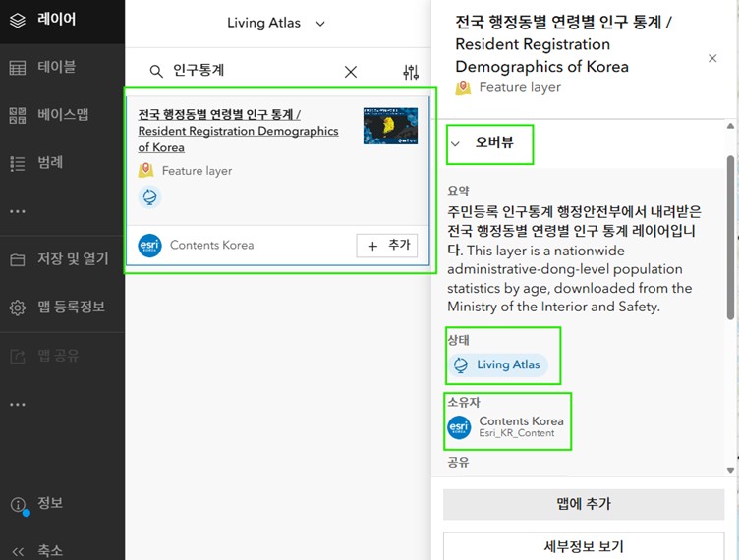This screenshot has width=739, height=560.
Task: Click the scrollbar up arrow in details panel
Action: pos(730,126)
